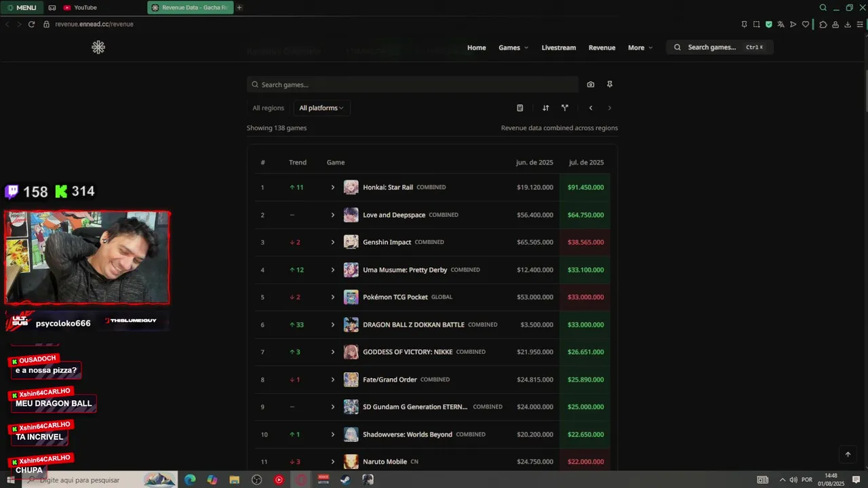Click the sort arrows icon
The image size is (868, 488).
point(546,108)
